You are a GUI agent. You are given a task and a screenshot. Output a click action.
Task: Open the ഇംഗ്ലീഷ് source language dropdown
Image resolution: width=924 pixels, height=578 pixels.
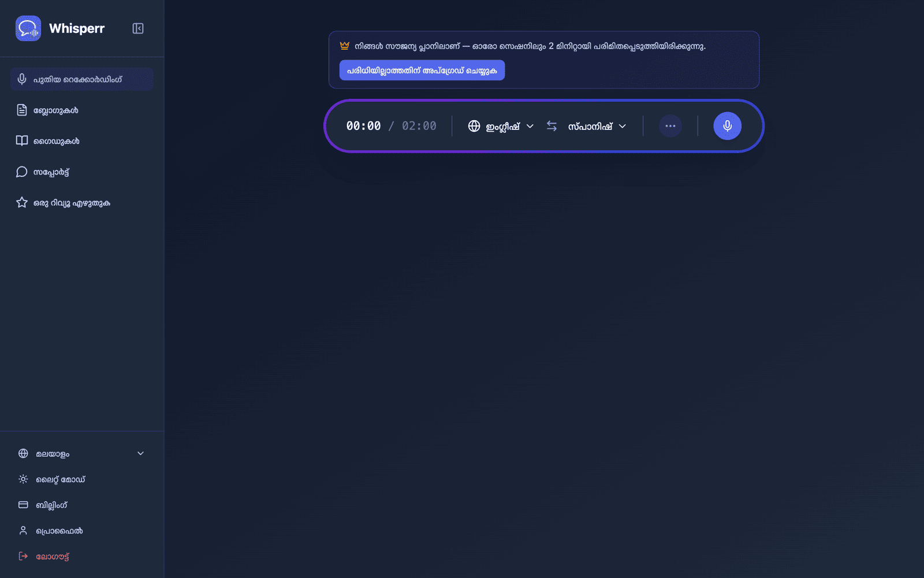pos(501,126)
